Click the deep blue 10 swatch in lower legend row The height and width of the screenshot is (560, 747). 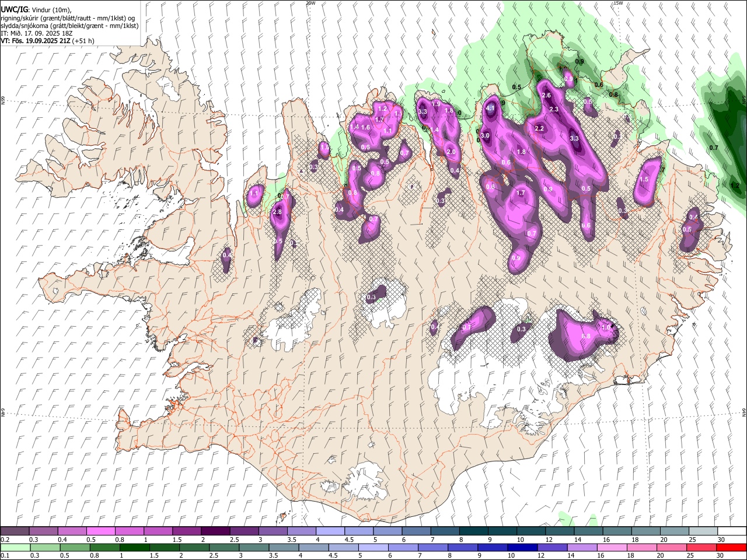coord(522,547)
